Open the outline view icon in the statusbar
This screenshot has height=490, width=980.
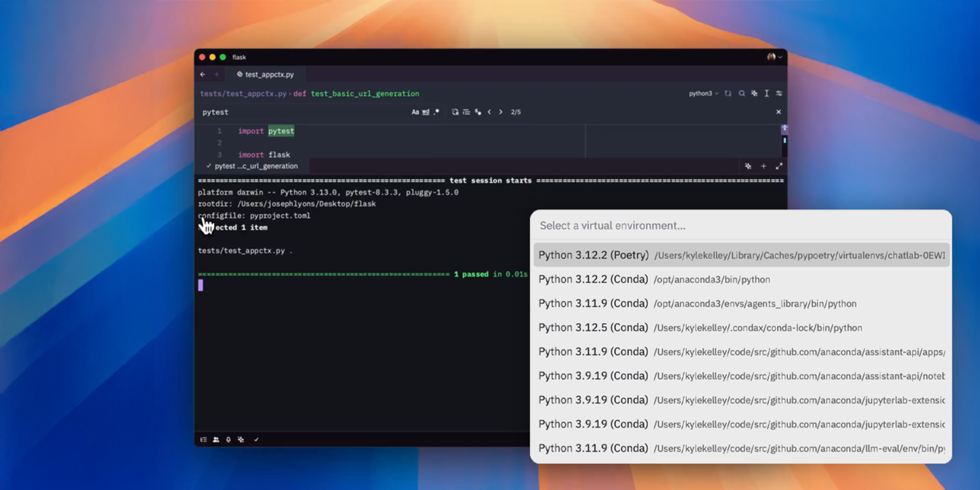tap(204, 440)
